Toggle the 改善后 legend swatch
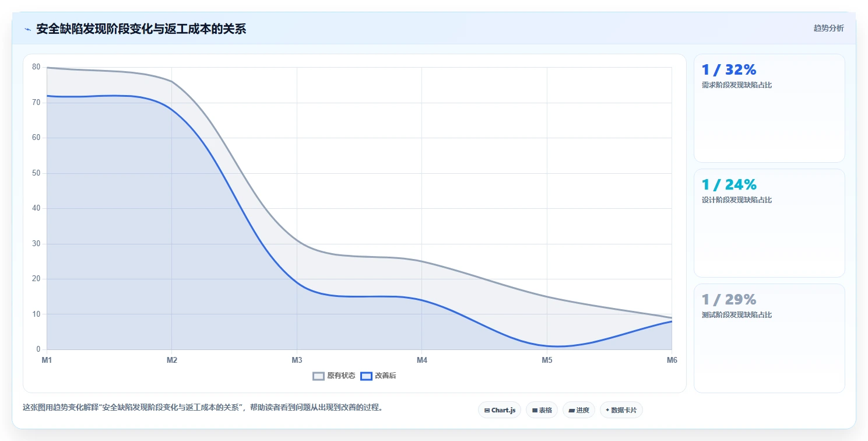The width and height of the screenshot is (868, 441). (366, 376)
